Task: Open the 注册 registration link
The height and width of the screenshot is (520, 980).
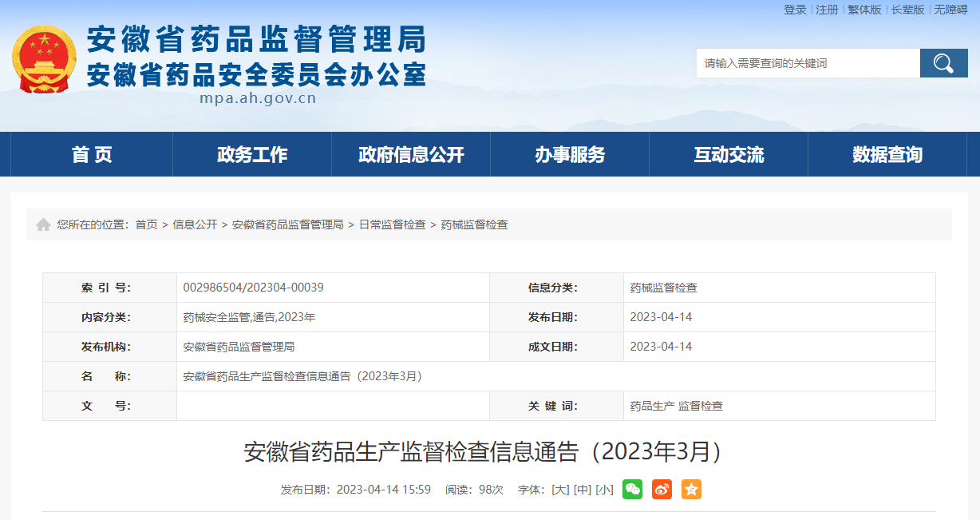Action: click(825, 11)
